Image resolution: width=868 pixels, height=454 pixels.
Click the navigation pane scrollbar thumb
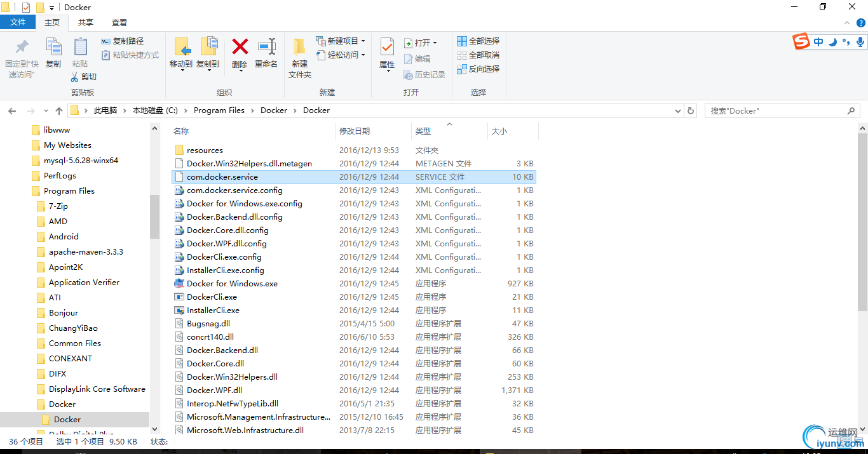tap(154, 216)
